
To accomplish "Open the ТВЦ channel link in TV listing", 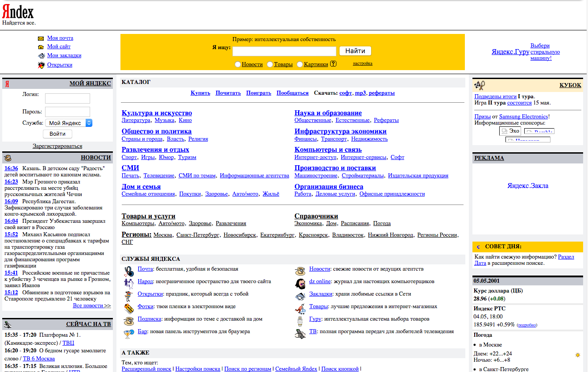I will (68, 343).
